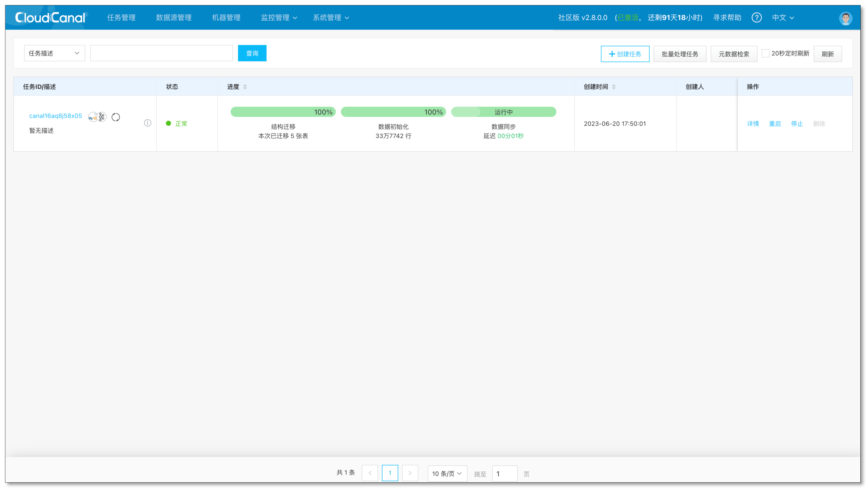868x490 pixels.
Task: Sort by creation time arrows
Action: pos(614,87)
